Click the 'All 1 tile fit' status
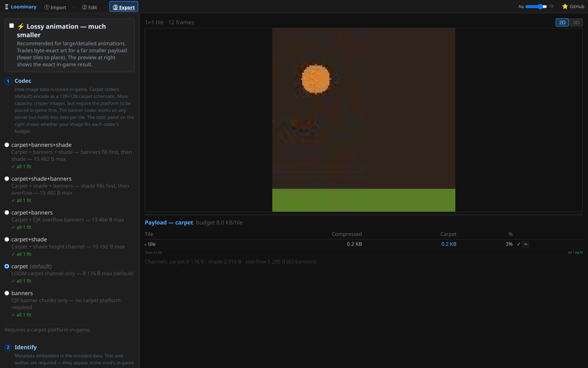588x368 pixels. 575,252
